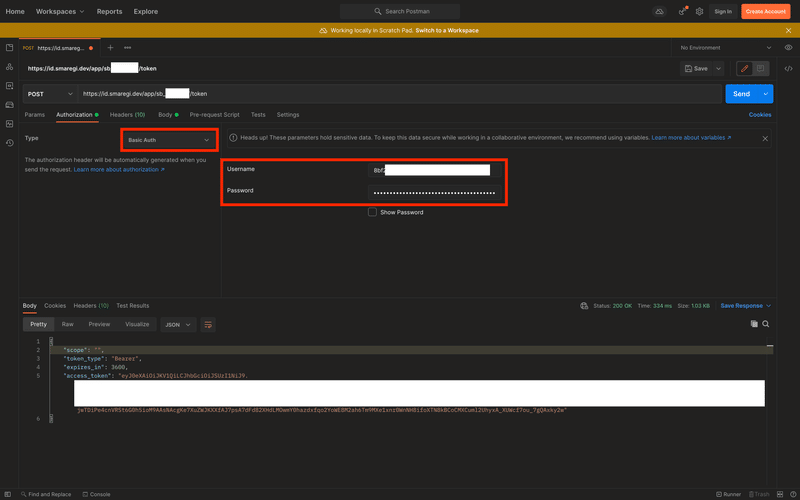Open the No Environment dropdown
800x500 pixels.
pyautogui.click(x=726, y=47)
